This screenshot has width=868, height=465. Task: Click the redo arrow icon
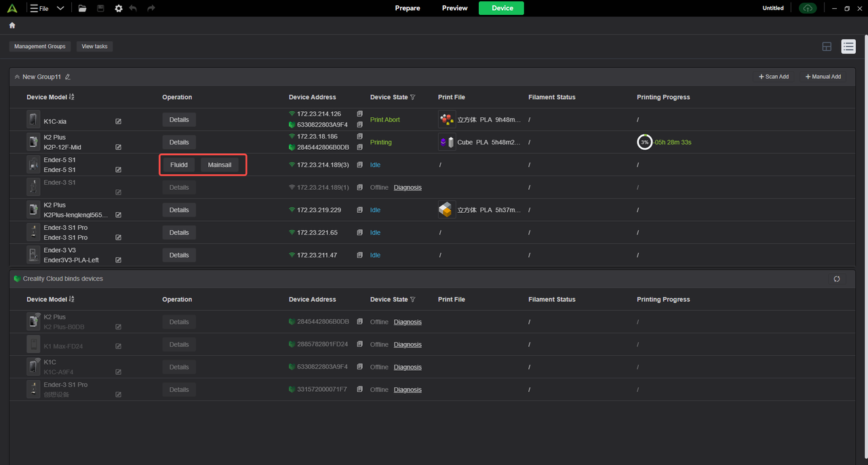pos(151,8)
